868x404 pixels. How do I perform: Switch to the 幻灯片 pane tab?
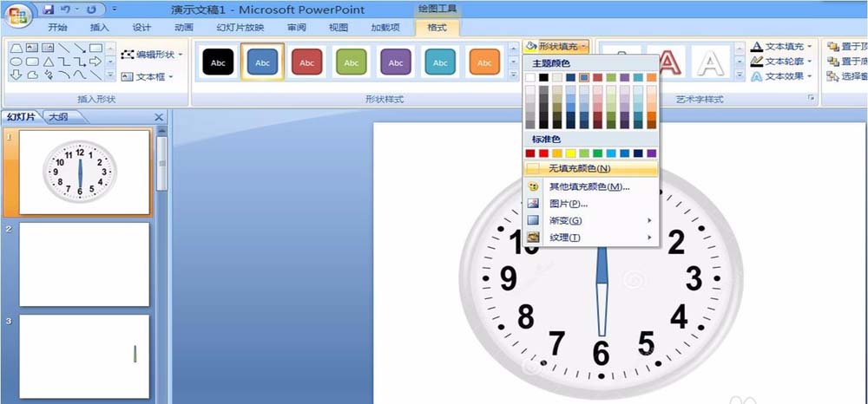(x=20, y=117)
